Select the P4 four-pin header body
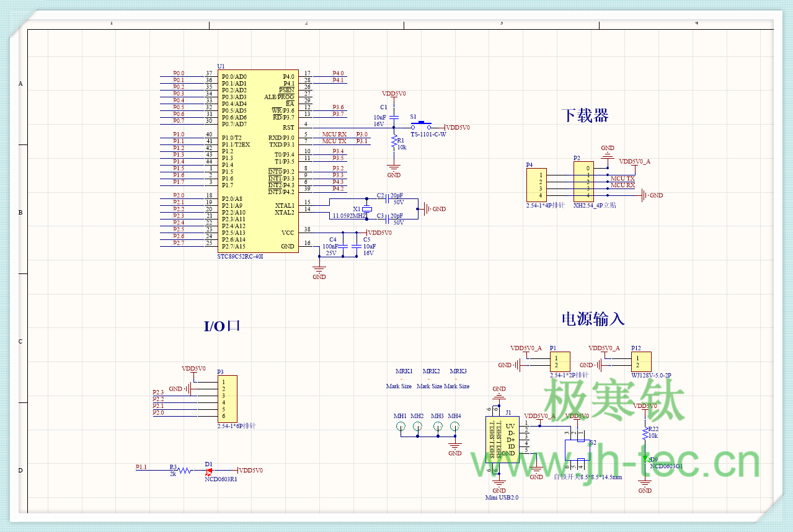 (x=536, y=185)
